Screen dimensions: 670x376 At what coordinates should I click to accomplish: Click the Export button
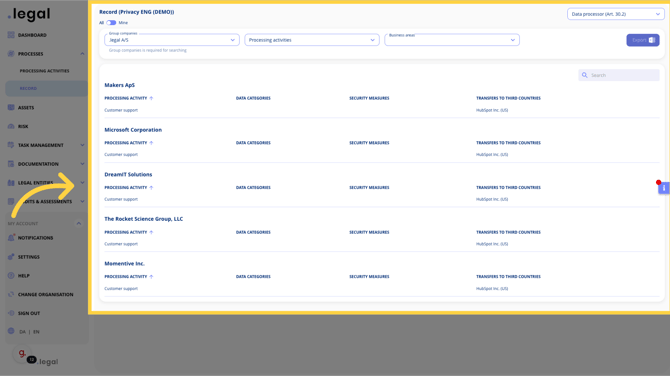tap(643, 40)
